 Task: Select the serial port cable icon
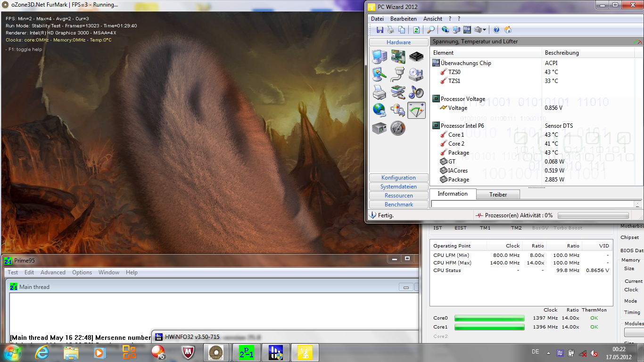[x=398, y=74]
